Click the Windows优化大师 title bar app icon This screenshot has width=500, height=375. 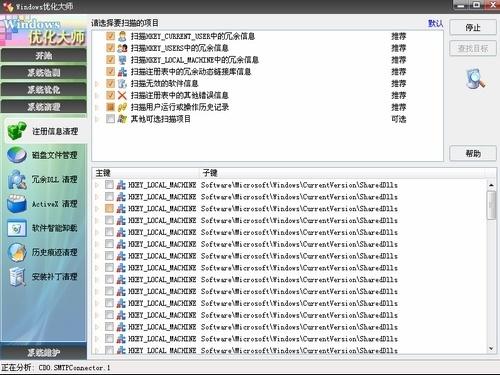(x=7, y=6)
